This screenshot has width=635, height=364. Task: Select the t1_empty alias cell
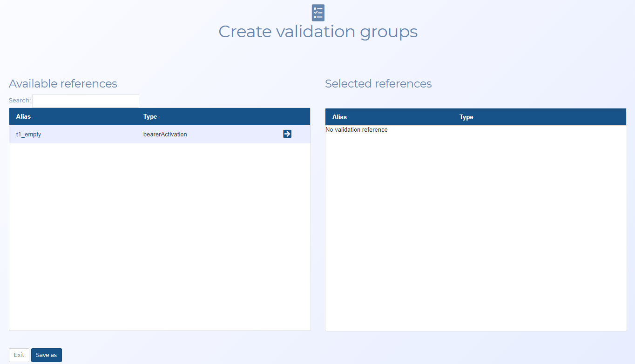[29, 135]
